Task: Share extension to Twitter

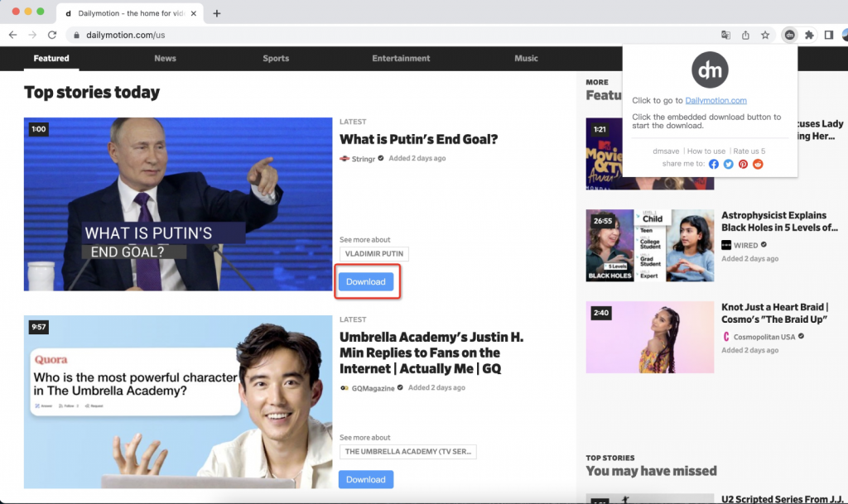Action: pos(729,164)
